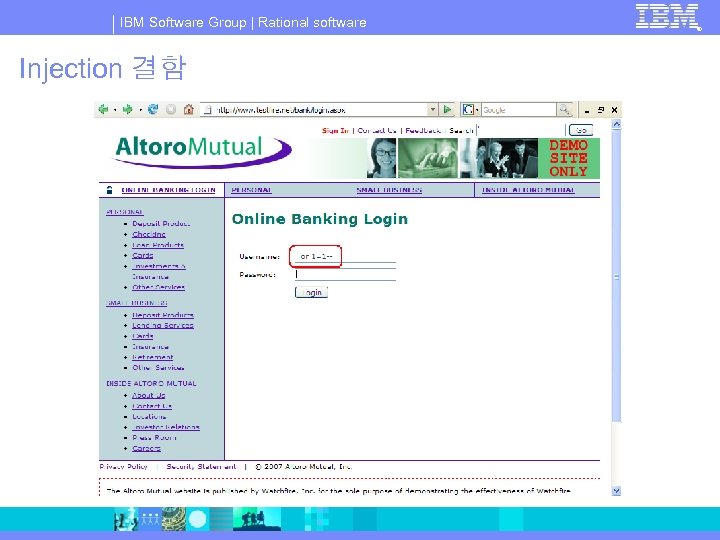Click the site Search text field

(521, 130)
